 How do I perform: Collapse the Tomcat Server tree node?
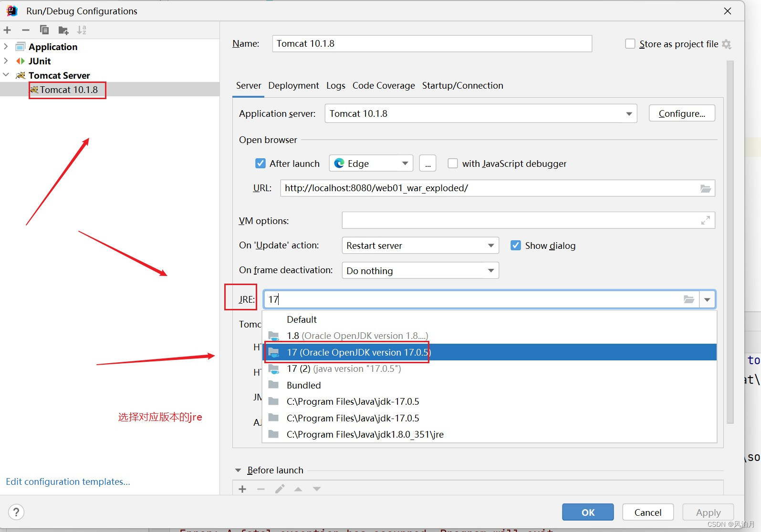coord(6,75)
